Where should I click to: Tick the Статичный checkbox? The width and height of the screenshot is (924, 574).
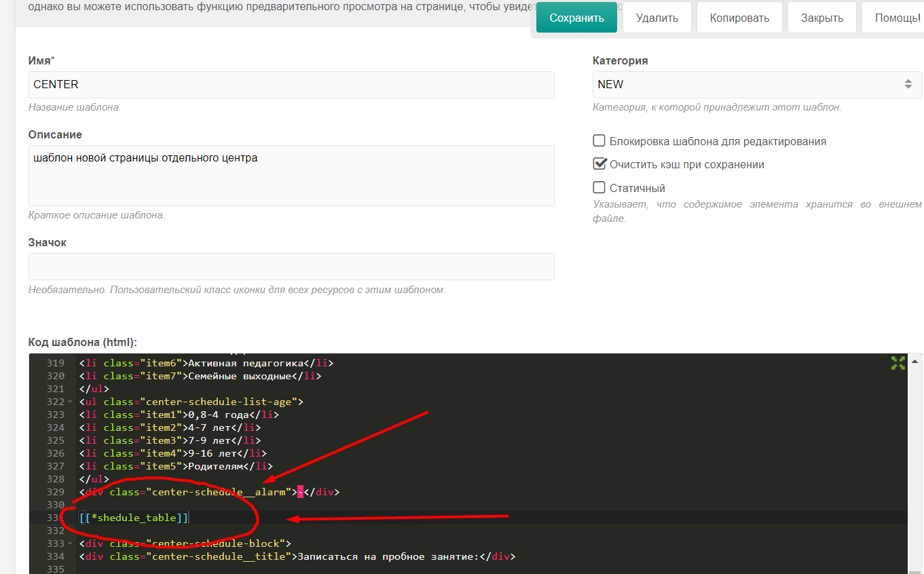pyautogui.click(x=599, y=188)
